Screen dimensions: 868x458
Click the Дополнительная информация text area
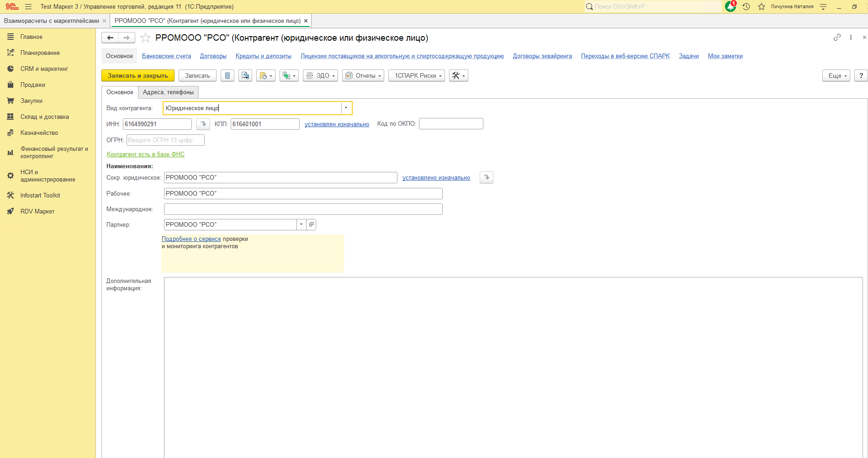[x=513, y=367]
